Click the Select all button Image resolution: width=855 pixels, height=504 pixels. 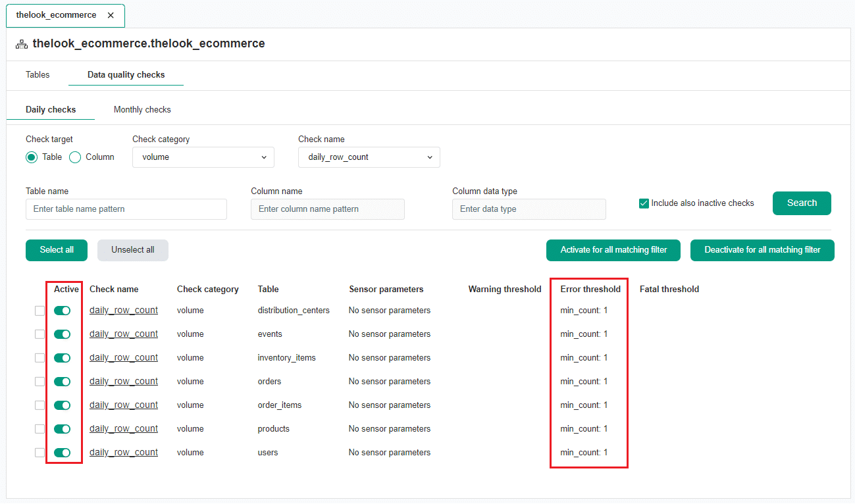(57, 250)
